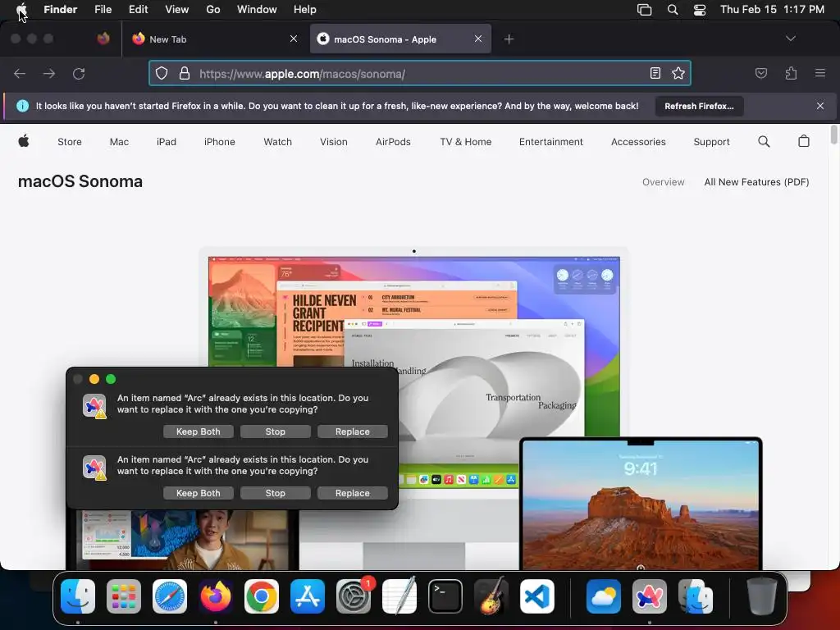The height and width of the screenshot is (630, 840).
Task: Launch Safari from the Dock
Action: tap(170, 596)
